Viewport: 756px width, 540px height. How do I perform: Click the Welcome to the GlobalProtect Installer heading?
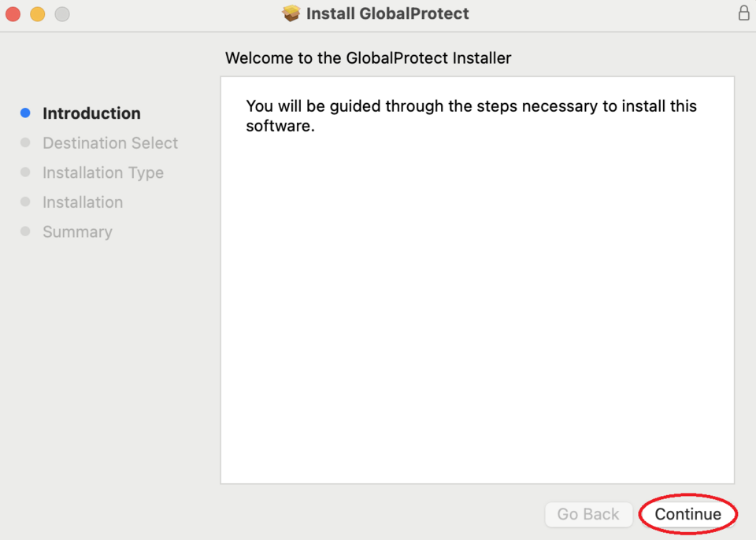pyautogui.click(x=368, y=57)
